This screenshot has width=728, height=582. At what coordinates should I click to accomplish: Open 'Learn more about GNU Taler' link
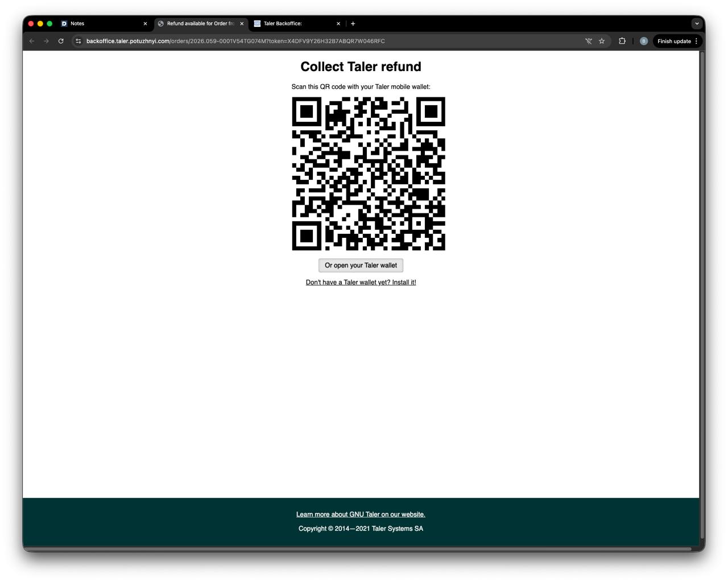pos(361,514)
